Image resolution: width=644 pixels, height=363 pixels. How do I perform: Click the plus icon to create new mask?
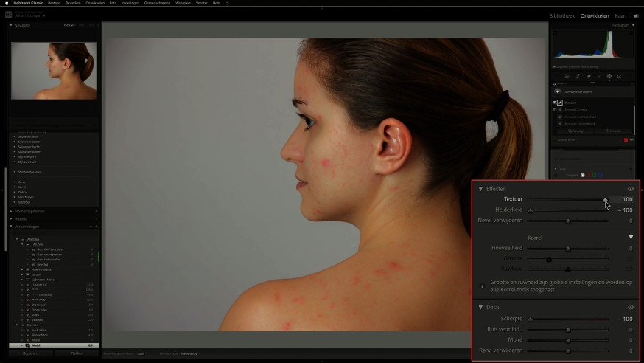[x=557, y=91]
